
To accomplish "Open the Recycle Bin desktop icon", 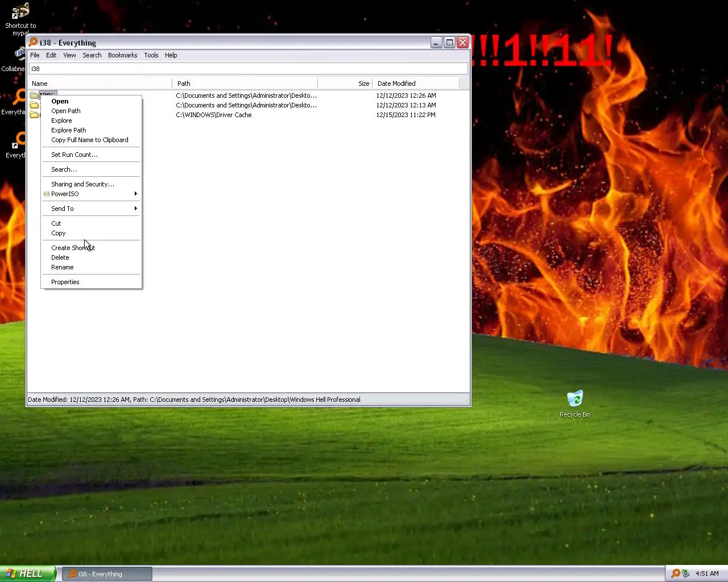I will (575, 398).
